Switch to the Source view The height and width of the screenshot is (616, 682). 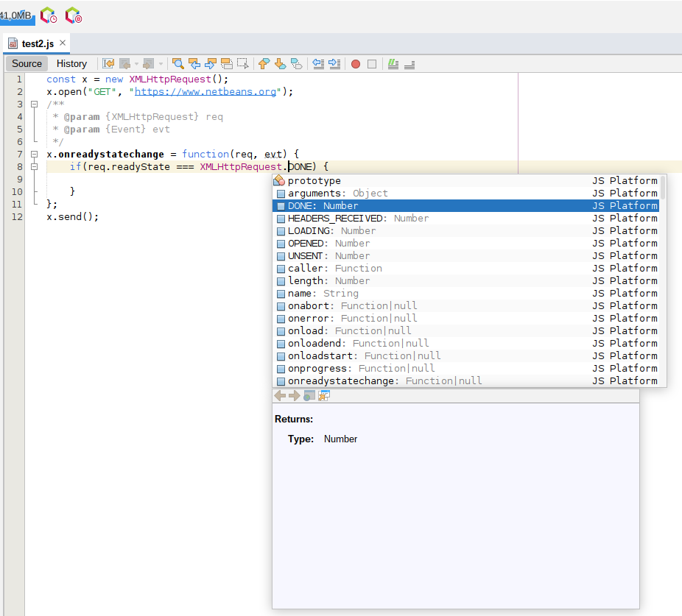tap(27, 63)
